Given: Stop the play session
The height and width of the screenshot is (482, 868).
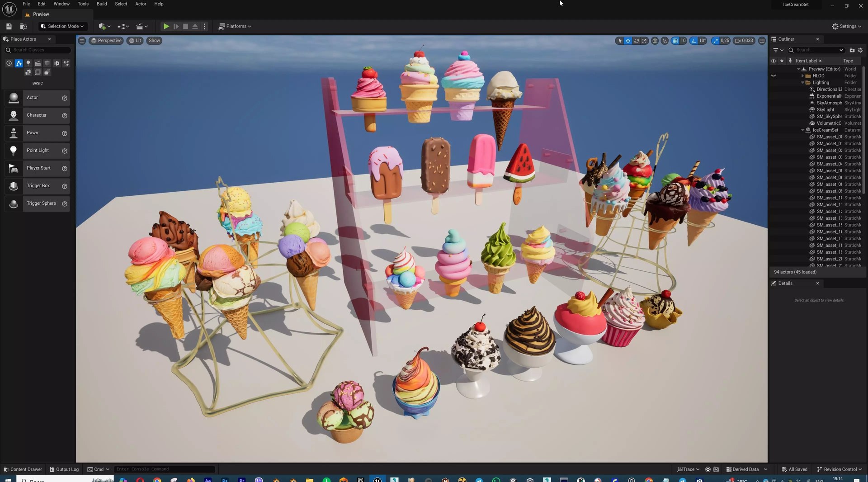Looking at the screenshot, I should click(x=185, y=26).
